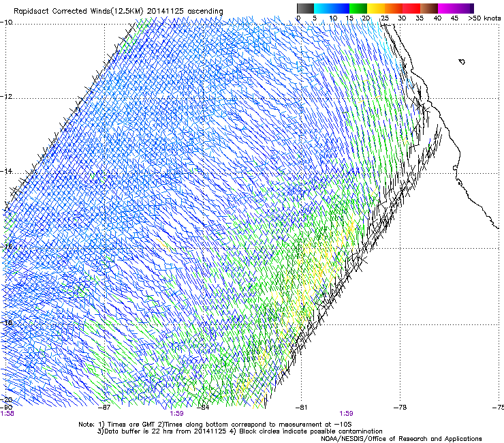Image resolution: width=504 pixels, height=443 pixels.
Task: Click the purple '1:58' time label
Action: (x=7, y=414)
